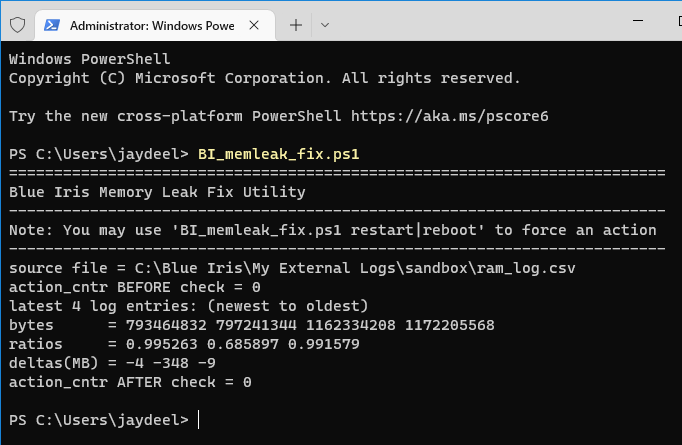This screenshot has width=682, height=445.
Task: Click the 'Windows PowerShell' header line
Action: [x=90, y=59]
